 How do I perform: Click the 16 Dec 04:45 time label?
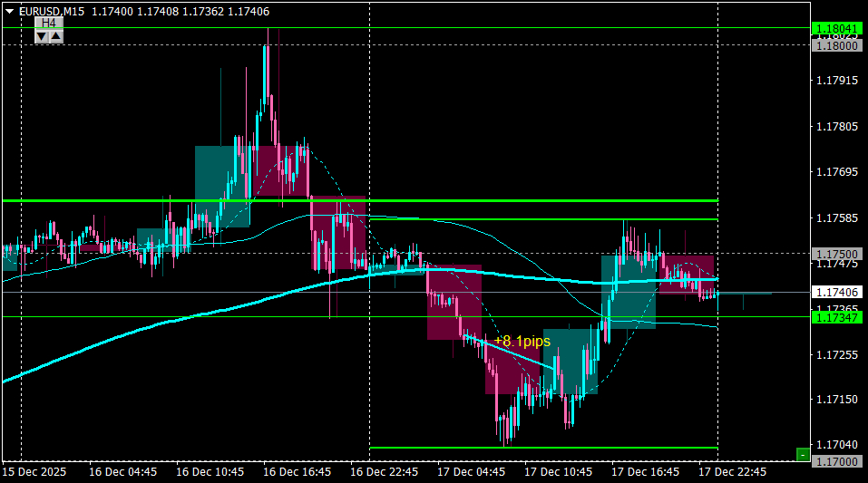(122, 472)
